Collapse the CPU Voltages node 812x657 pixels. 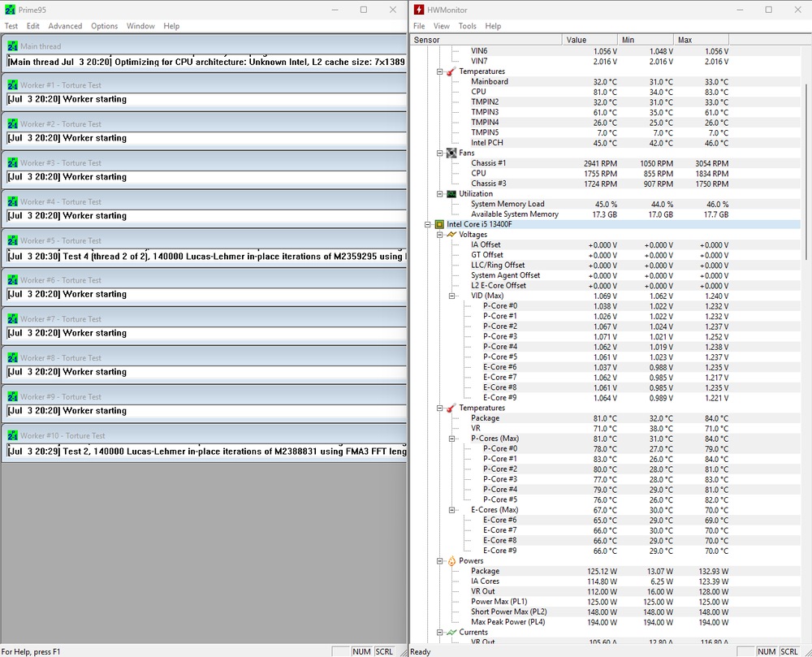pyautogui.click(x=439, y=235)
